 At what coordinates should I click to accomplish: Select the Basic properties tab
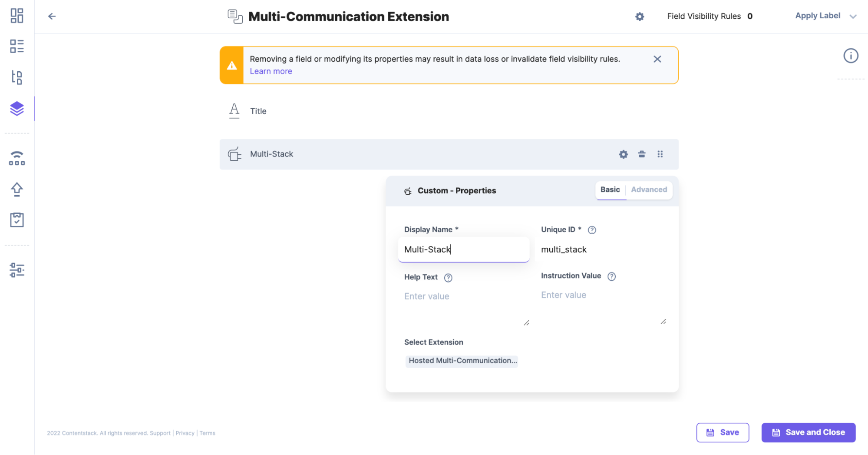(x=610, y=189)
